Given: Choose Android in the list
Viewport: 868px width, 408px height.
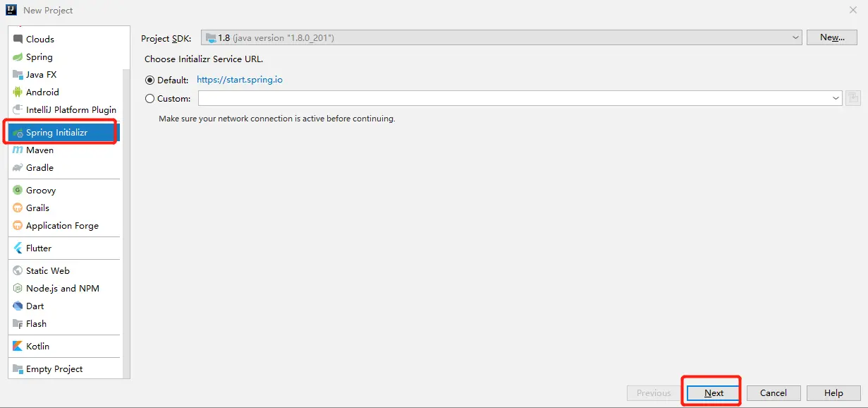Looking at the screenshot, I should click(64, 92).
